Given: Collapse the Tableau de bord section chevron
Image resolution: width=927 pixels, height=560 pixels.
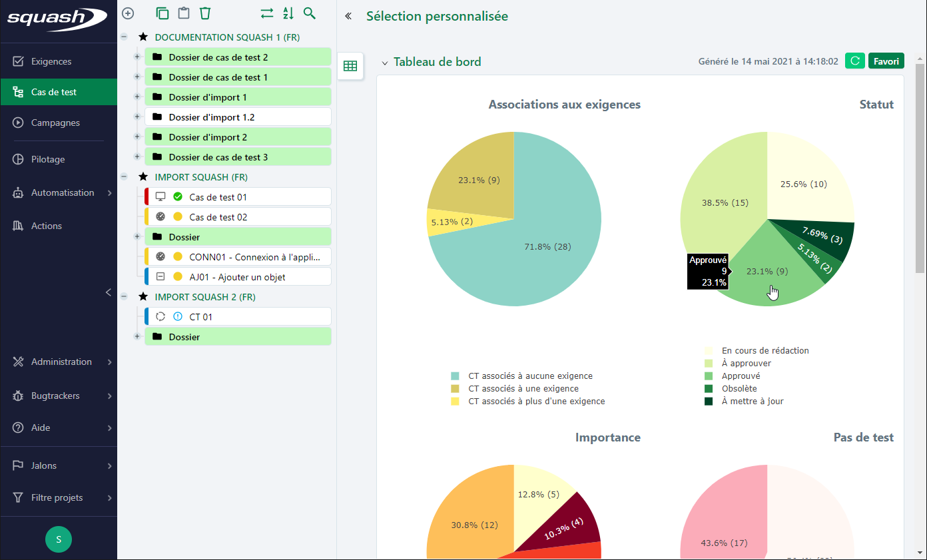Looking at the screenshot, I should pyautogui.click(x=384, y=63).
